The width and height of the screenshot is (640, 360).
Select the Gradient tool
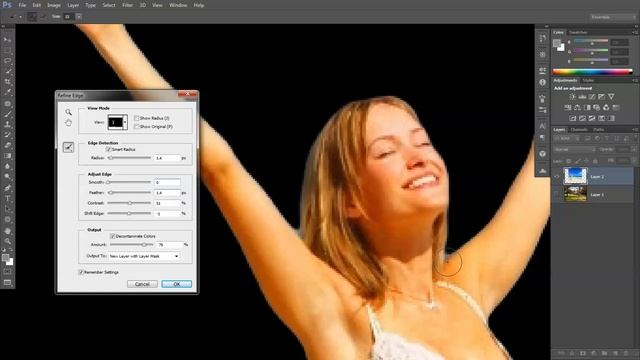(7, 156)
